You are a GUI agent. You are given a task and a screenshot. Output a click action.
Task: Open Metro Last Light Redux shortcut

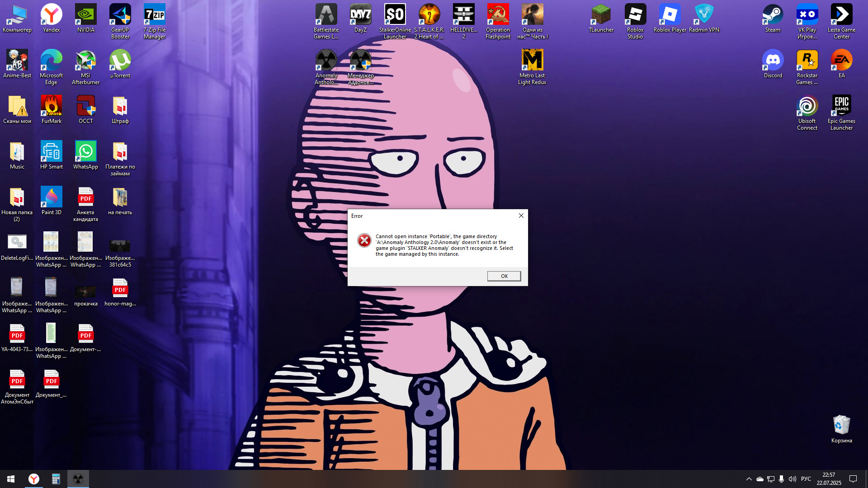click(532, 67)
